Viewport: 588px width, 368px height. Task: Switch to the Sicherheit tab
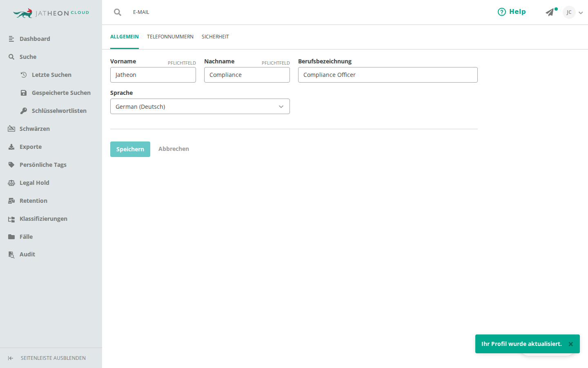[215, 37]
